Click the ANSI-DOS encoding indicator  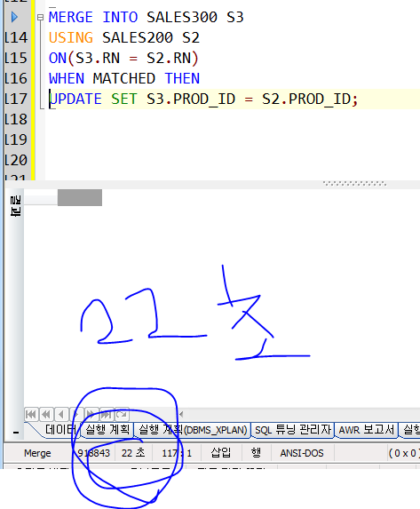click(x=302, y=453)
